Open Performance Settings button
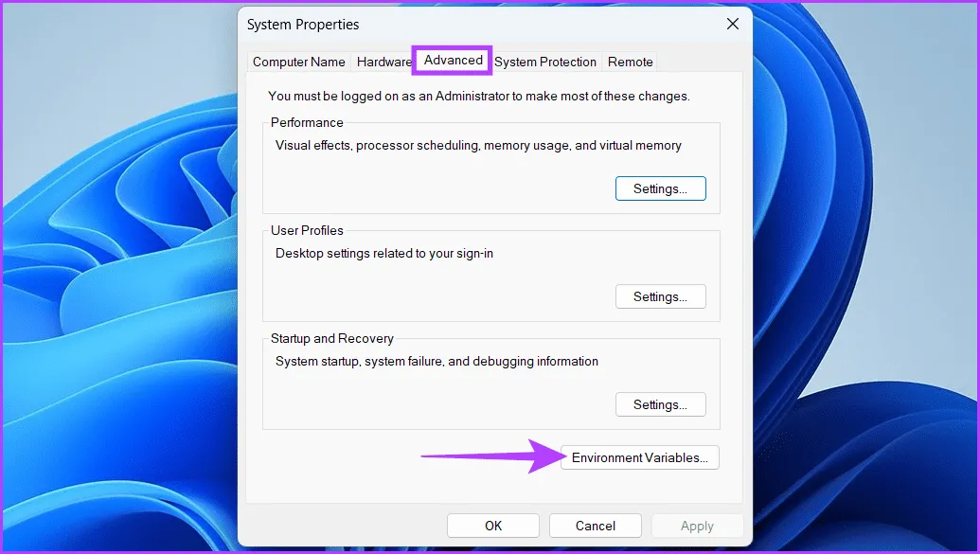 click(x=661, y=188)
